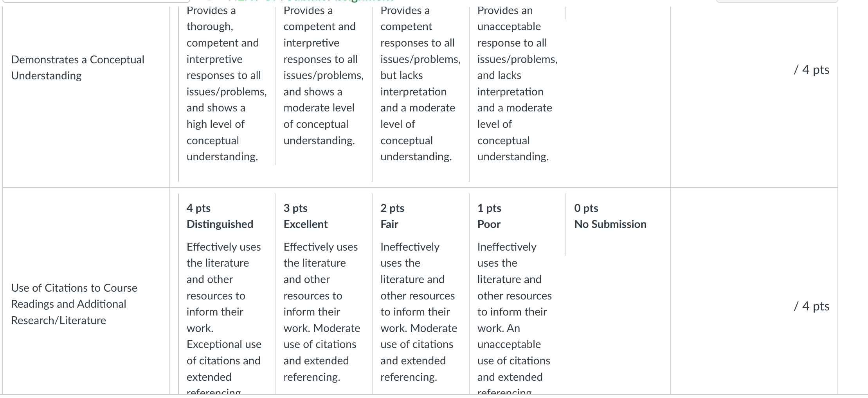Select the 'moderate level of conceptual understanding' description ending the second column
This screenshot has width=868, height=398.
[323, 75]
